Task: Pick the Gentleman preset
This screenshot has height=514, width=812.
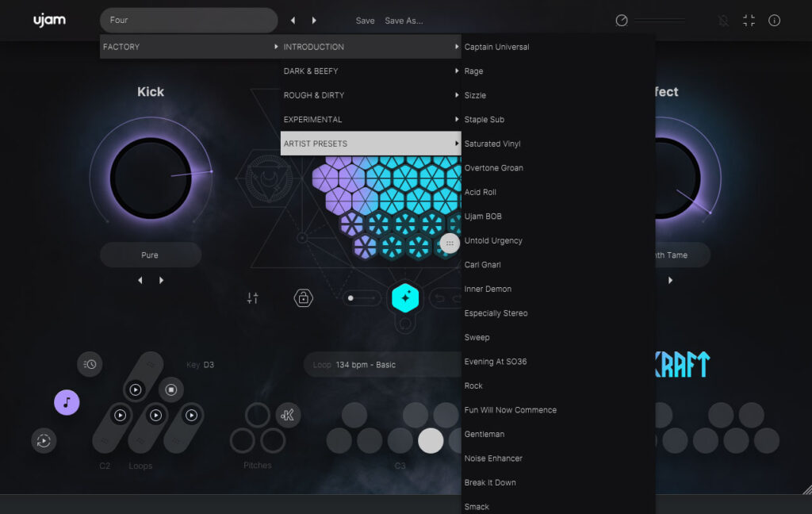Action: (x=558, y=434)
